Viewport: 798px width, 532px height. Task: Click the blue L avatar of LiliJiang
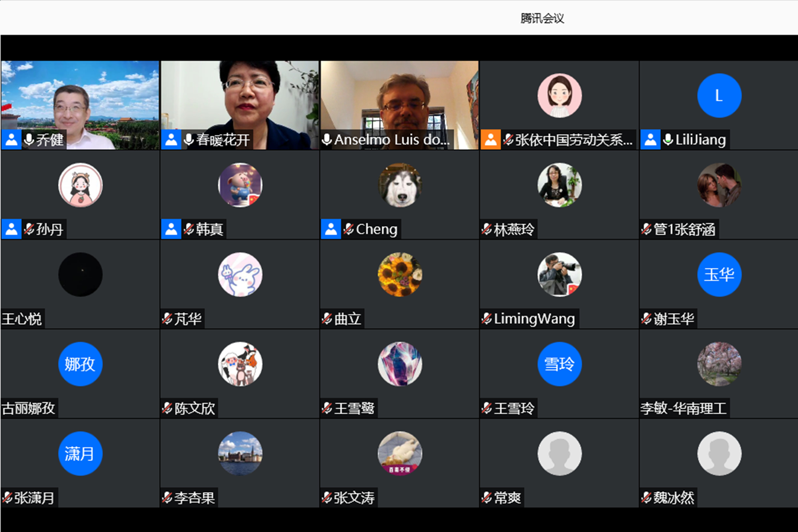tap(719, 96)
